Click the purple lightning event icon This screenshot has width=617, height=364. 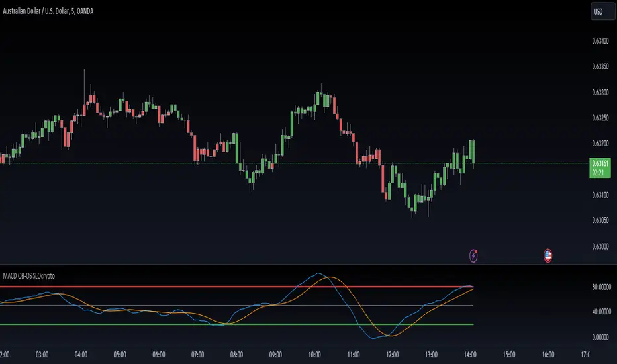(473, 255)
